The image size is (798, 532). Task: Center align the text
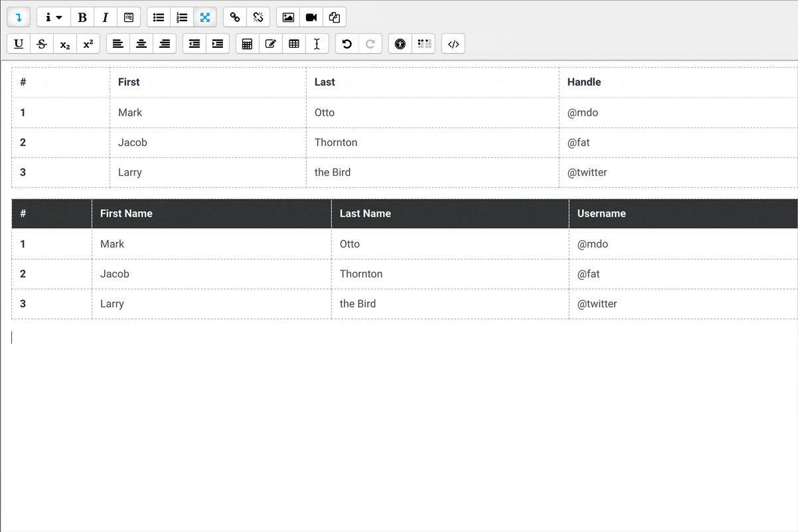141,44
